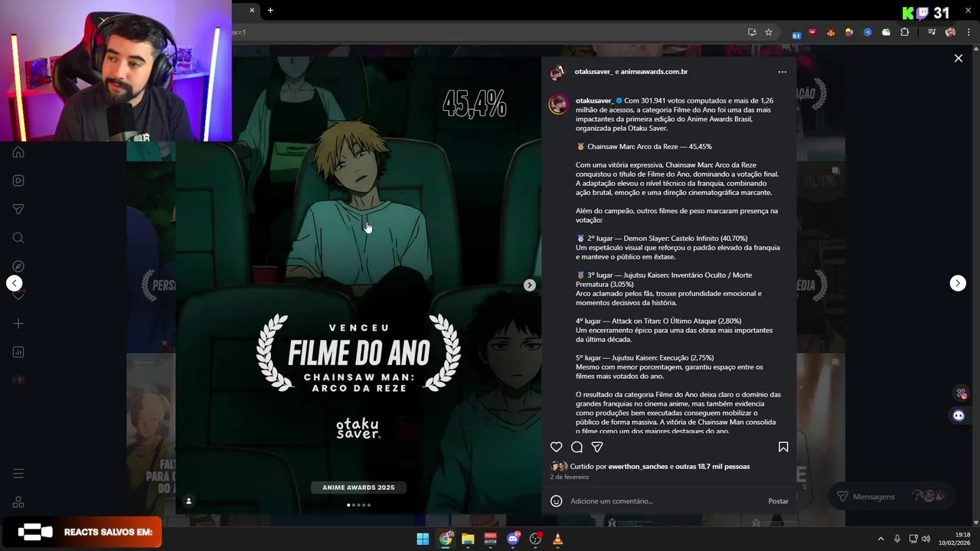Open VLC media player from the taskbar
980x551 pixels.
(x=557, y=539)
